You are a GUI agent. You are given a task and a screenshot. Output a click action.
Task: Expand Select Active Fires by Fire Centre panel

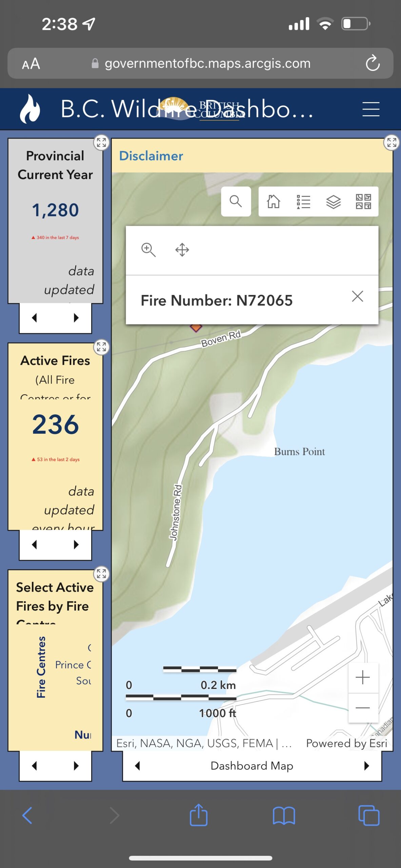click(x=101, y=574)
